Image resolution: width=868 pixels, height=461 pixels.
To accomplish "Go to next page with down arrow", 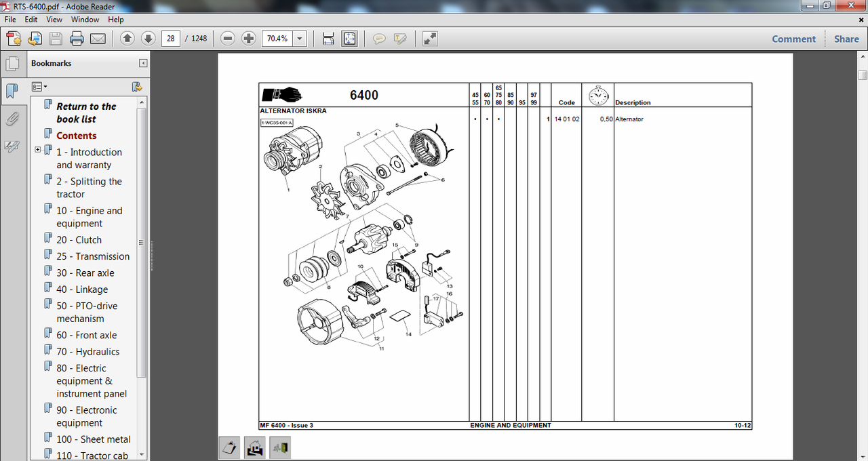I will coord(148,39).
